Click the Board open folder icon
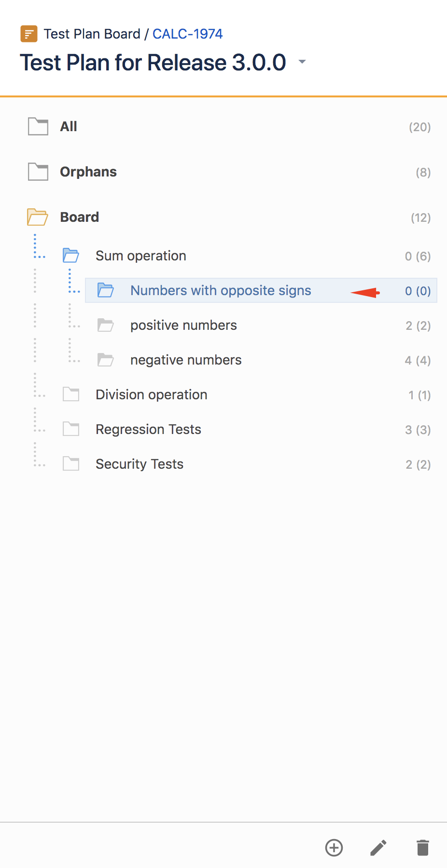Viewport: 447px width, 868px height. [37, 217]
